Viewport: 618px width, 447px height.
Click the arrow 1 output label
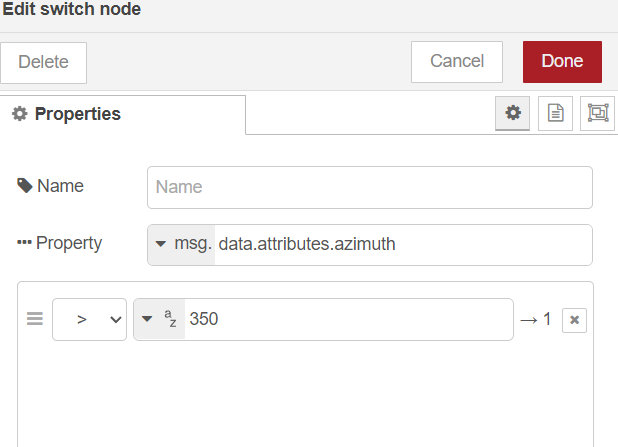pos(535,319)
